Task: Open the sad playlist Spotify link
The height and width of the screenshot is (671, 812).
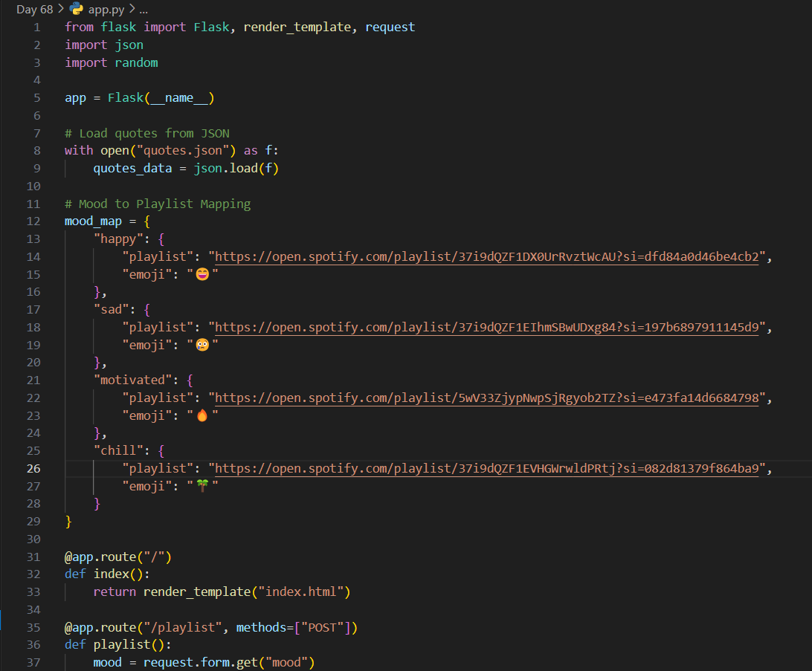Action: pos(487,328)
